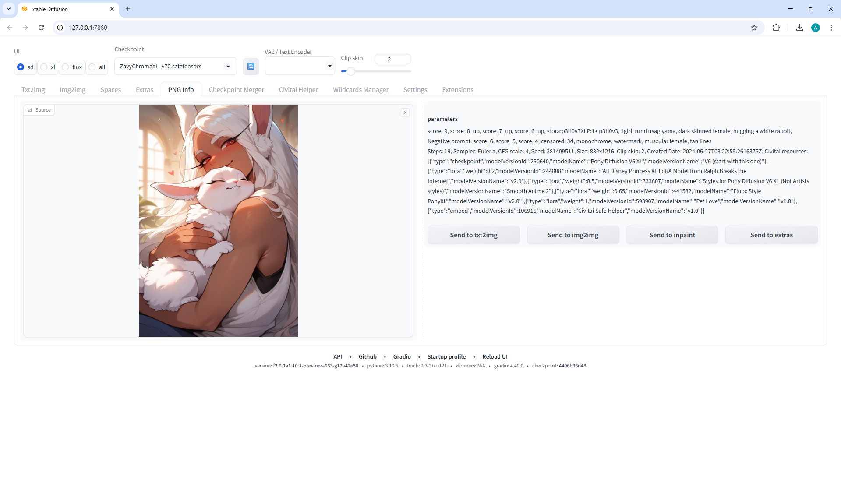Screen dimensions: 841x504
Task: Select the all UI radio option
Action: [92, 67]
